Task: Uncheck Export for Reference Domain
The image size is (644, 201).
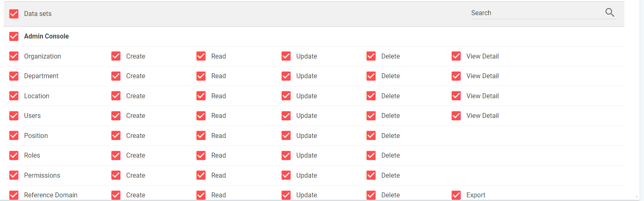Action: point(456,195)
